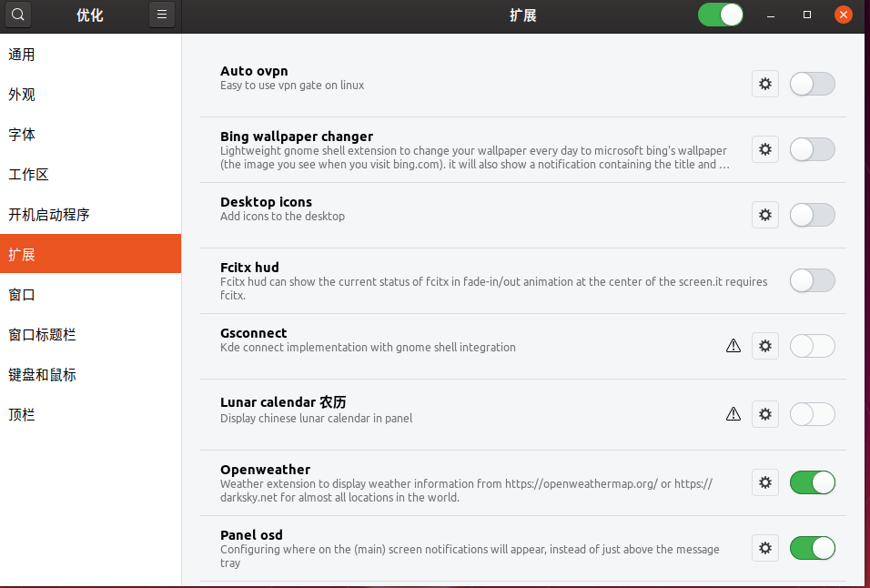870x588 pixels.
Task: Turn off the global extensions switch in the title bar
Action: point(721,15)
